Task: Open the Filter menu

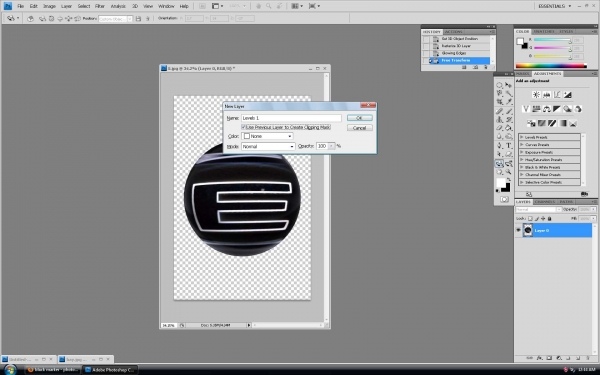Action: (100, 6)
